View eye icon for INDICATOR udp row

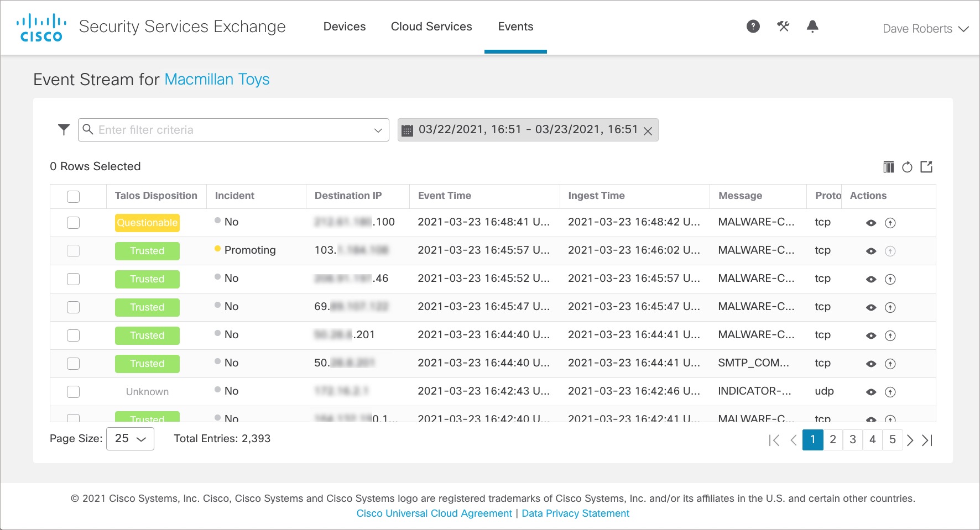[x=871, y=392]
